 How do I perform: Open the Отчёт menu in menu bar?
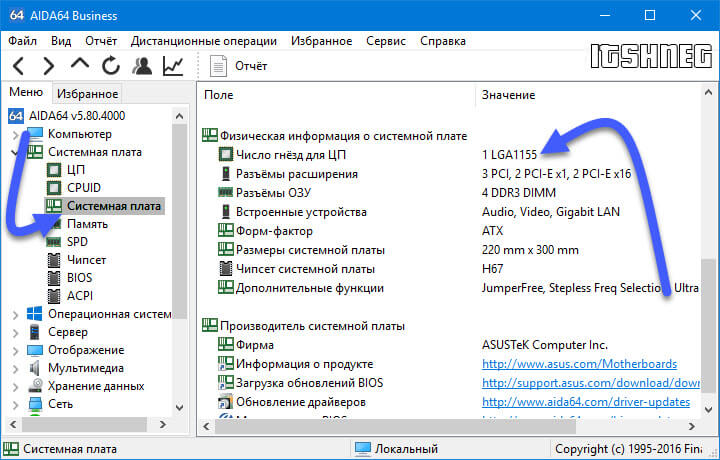pyautogui.click(x=101, y=41)
